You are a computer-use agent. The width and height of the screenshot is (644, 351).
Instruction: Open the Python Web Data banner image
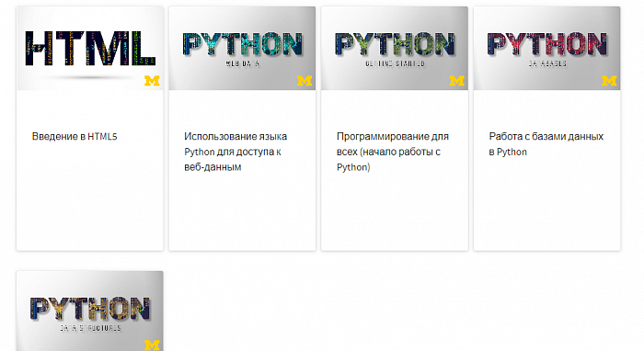242,48
